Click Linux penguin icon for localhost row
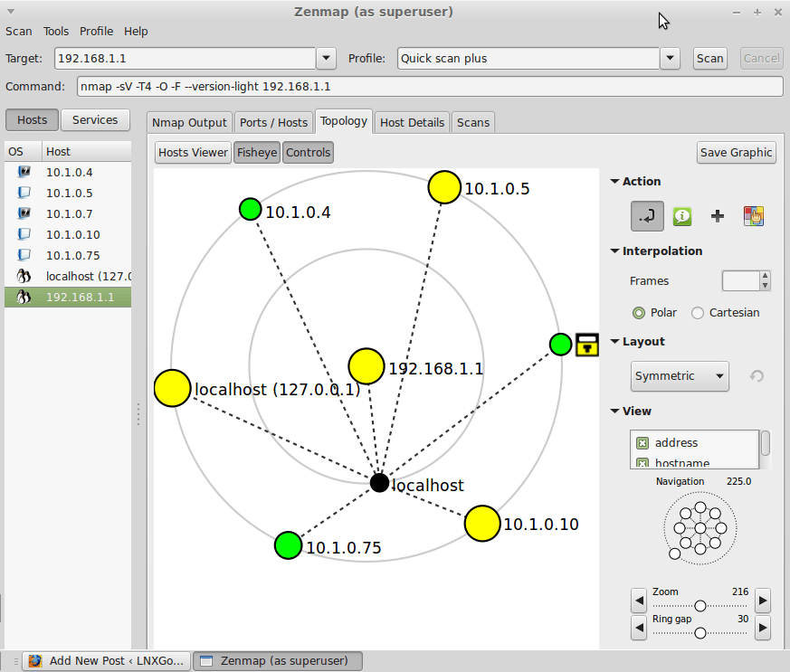 [24, 276]
